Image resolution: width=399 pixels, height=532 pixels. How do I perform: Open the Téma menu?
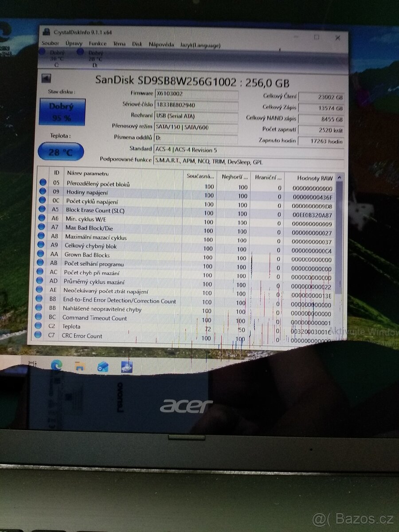[x=119, y=44]
